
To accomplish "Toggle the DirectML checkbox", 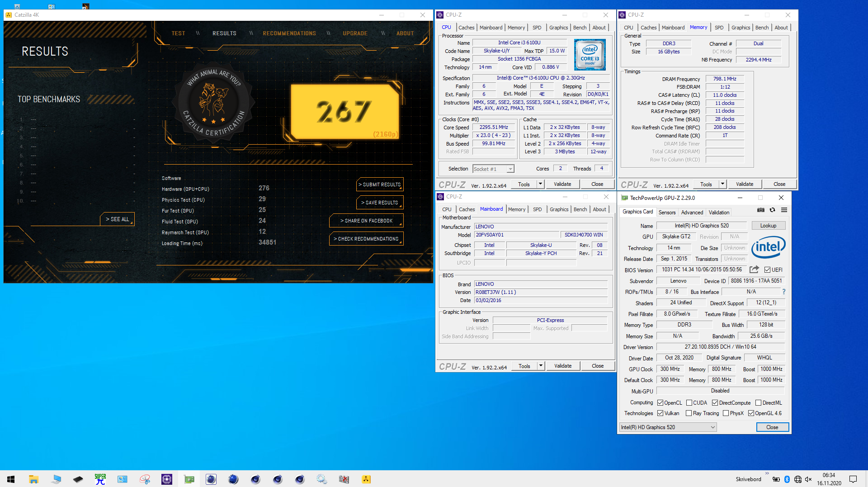I will [758, 403].
